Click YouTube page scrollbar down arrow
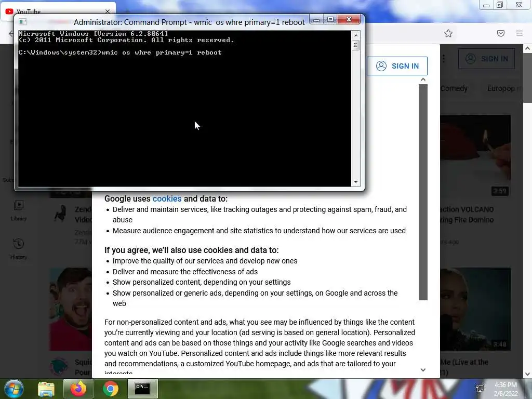532x399 pixels. pyautogui.click(x=528, y=374)
